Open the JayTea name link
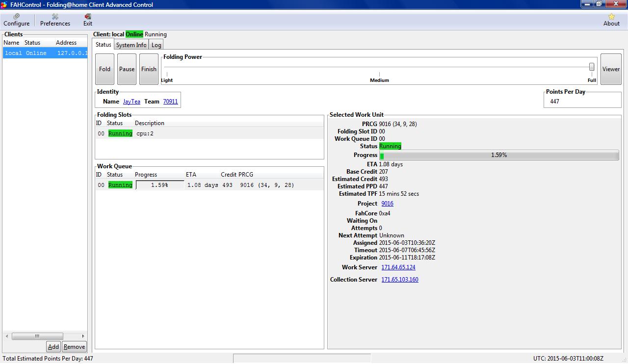This screenshot has width=628, height=364. coord(131,102)
